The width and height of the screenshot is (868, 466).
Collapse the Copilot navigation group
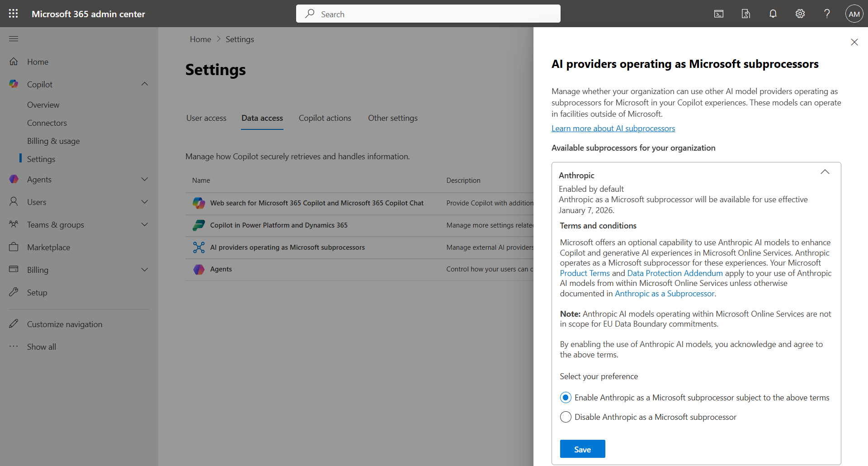click(x=145, y=84)
